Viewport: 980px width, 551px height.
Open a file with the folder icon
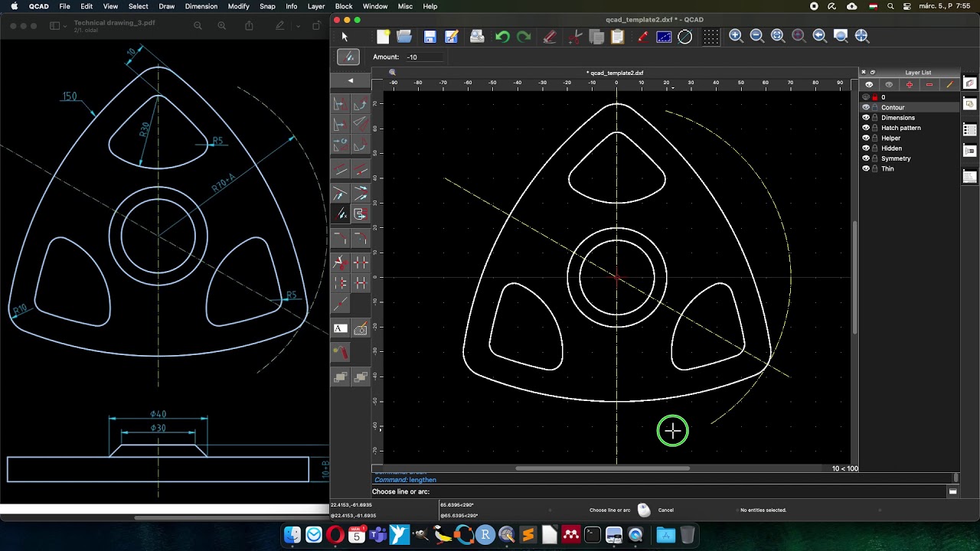404,36
